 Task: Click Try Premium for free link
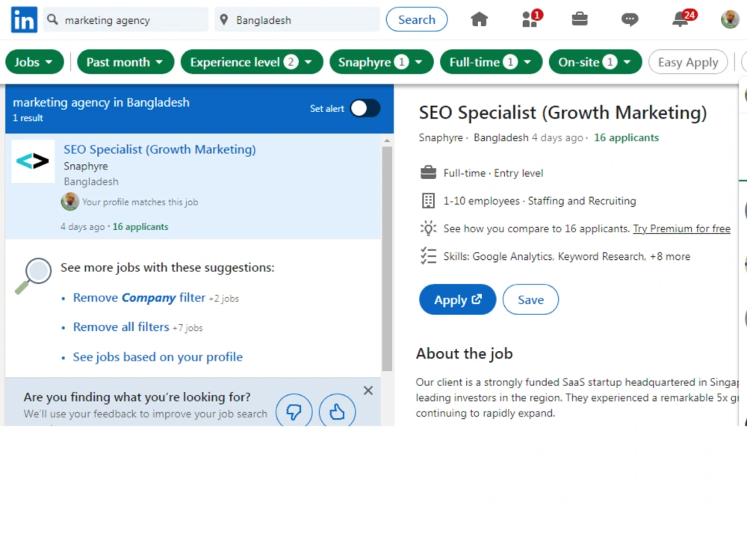[x=681, y=228]
